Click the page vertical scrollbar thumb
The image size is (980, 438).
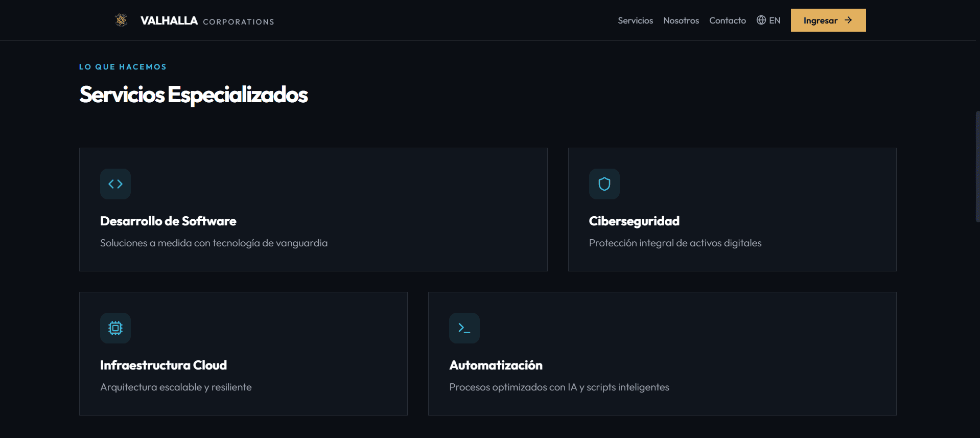(x=977, y=166)
